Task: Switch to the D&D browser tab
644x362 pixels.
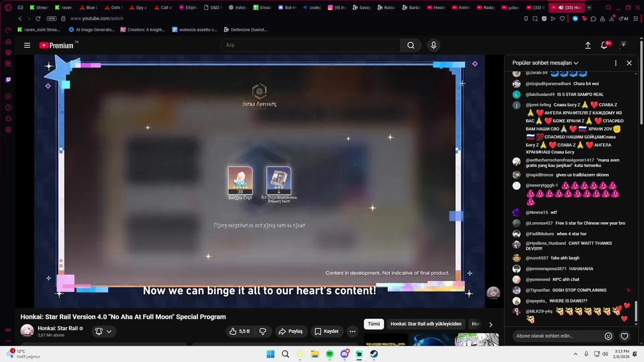Action: (x=212, y=8)
